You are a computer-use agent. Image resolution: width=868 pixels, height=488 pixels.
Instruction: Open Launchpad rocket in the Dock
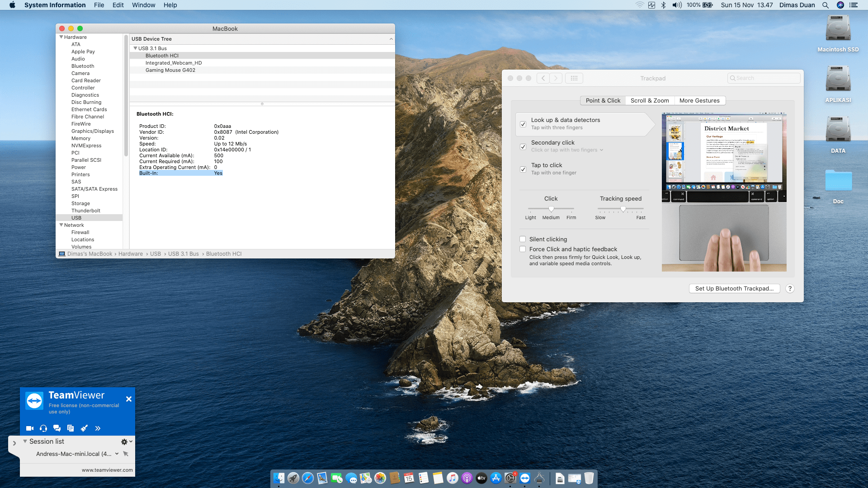293,478
